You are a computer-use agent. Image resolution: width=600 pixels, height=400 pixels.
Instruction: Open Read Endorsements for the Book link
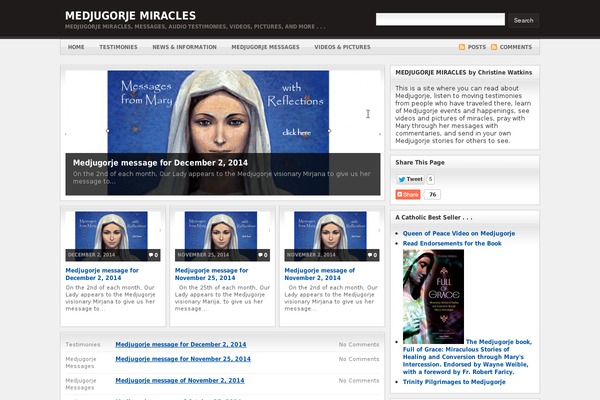point(452,243)
